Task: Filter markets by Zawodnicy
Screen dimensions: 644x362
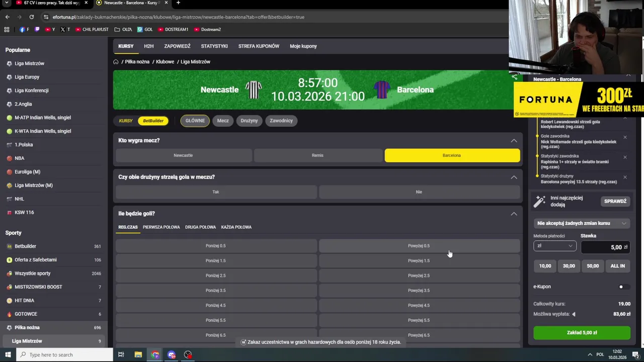Action: click(x=281, y=121)
